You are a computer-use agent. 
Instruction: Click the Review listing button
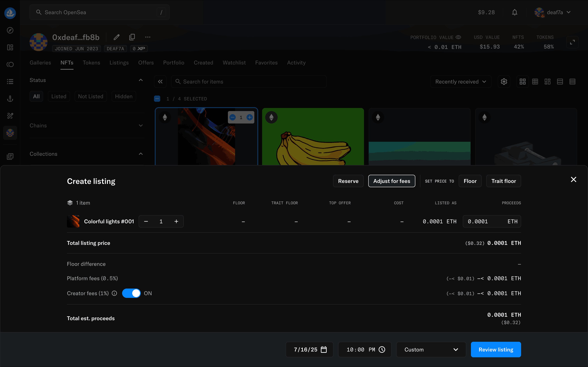click(496, 350)
